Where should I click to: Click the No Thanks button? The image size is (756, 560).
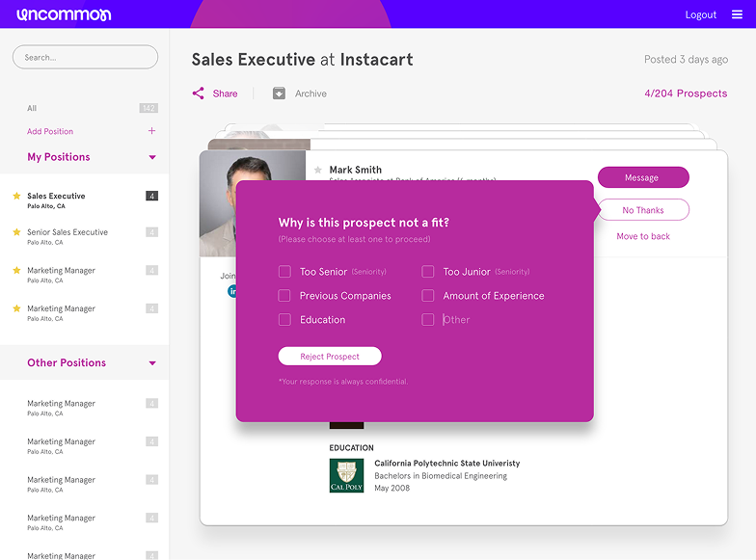coord(643,210)
